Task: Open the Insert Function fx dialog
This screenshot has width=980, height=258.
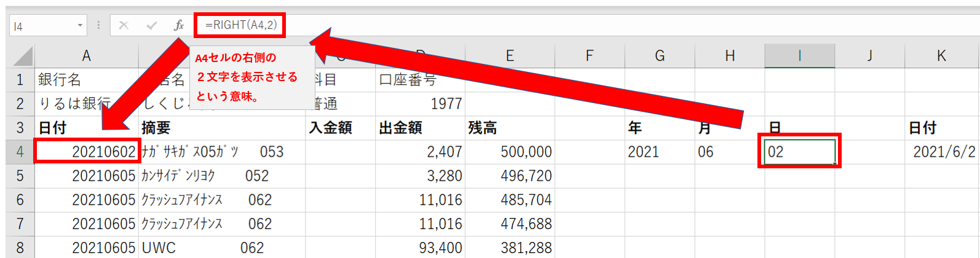Action: click(178, 25)
